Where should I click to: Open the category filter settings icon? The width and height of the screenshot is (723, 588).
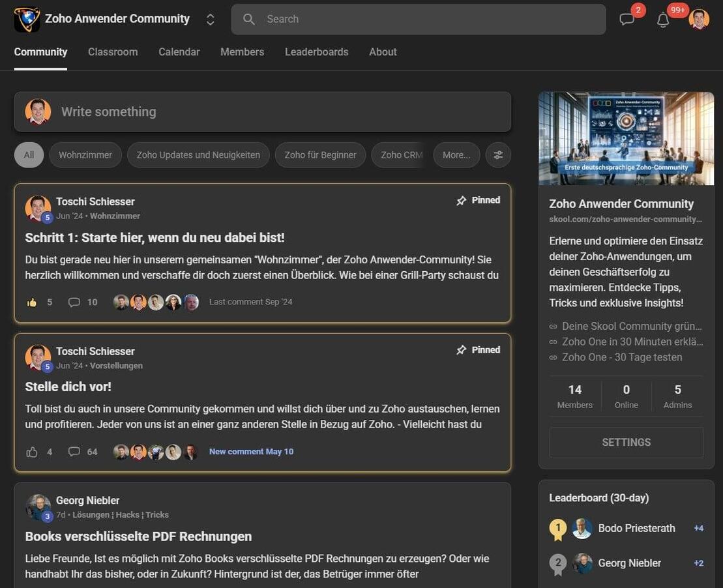point(498,155)
